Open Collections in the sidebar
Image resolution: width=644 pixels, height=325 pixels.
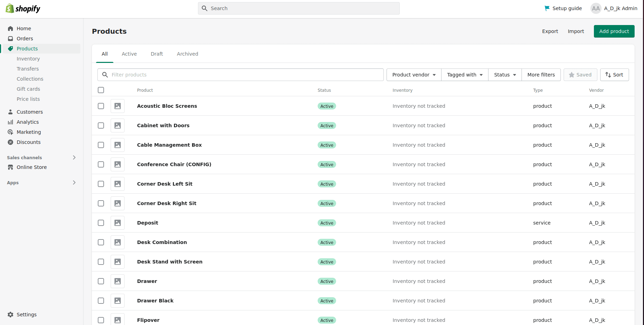click(x=30, y=79)
